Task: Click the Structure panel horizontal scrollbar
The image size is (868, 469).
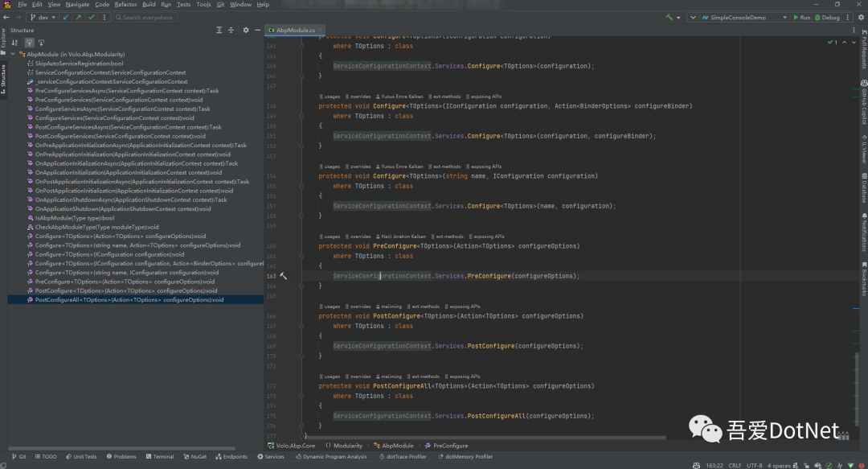Action: 122,448
